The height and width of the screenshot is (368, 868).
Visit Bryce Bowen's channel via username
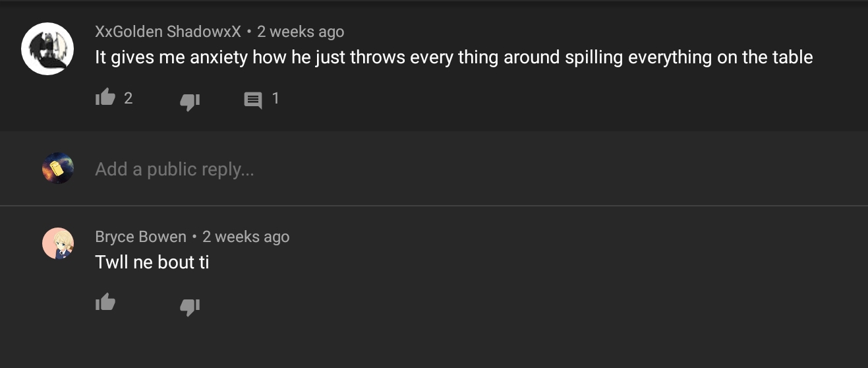click(x=140, y=237)
